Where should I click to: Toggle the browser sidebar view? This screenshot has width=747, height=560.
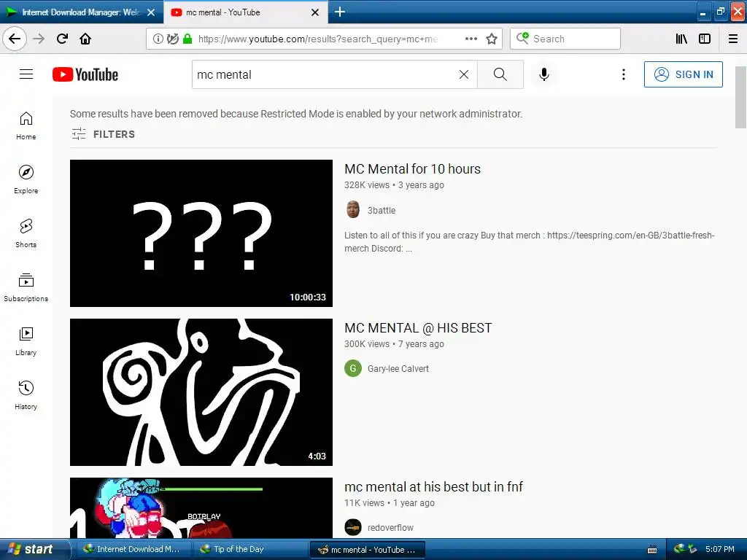pyautogui.click(x=705, y=39)
